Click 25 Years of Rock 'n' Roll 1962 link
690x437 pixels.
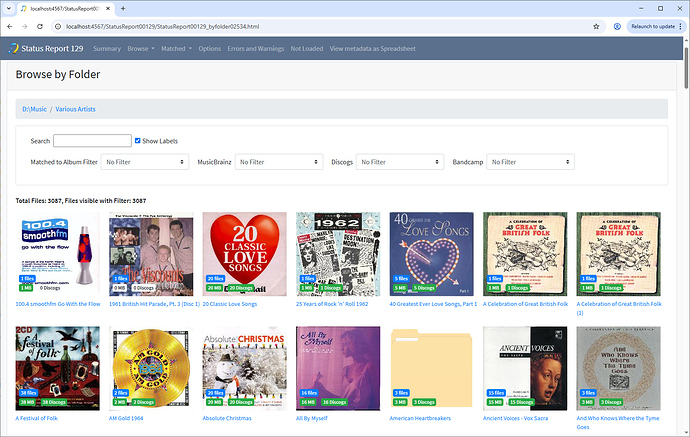(x=332, y=304)
